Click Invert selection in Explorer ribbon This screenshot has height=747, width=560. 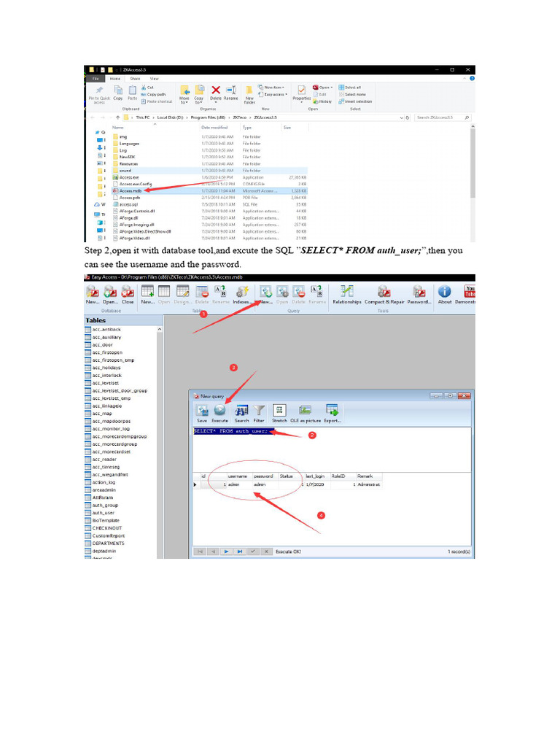tap(355, 101)
